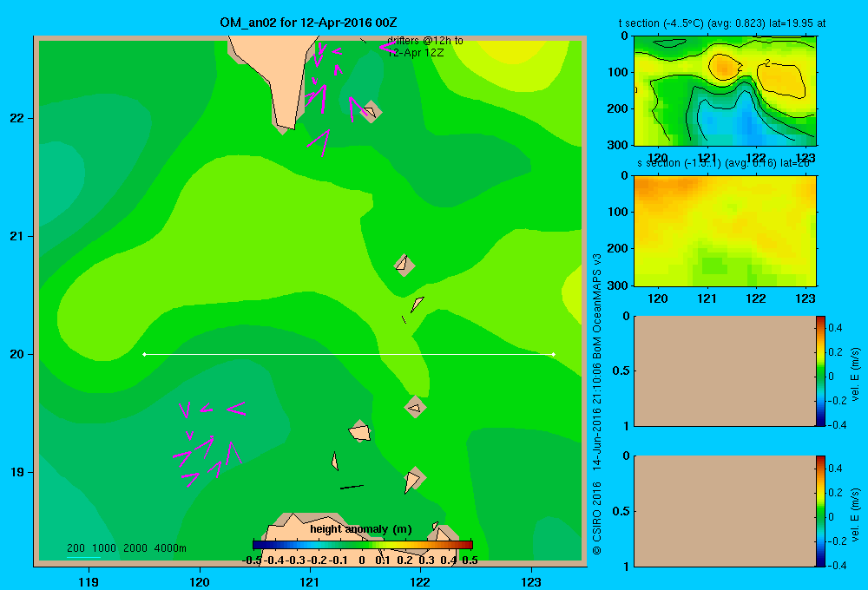
Task: Select the 'drifters @12h to' legend text
Action: tap(425, 41)
